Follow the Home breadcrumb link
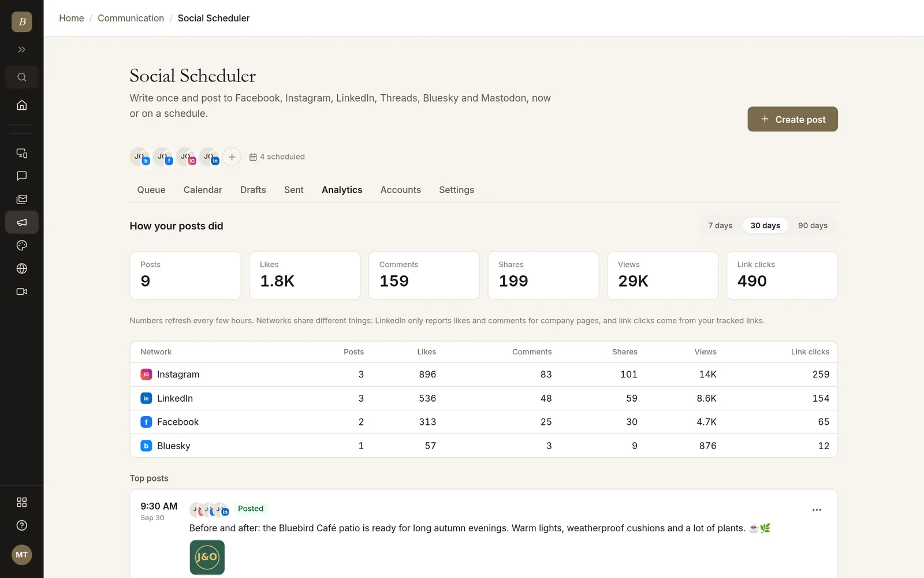Screen dimensions: 924x578 point(72,18)
